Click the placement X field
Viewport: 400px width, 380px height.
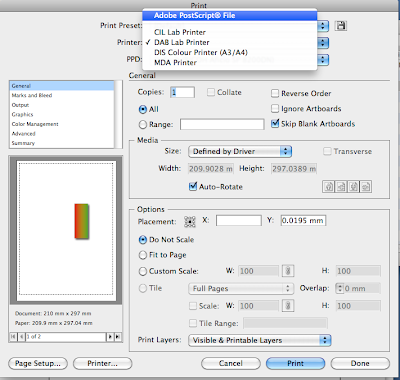tap(239, 221)
